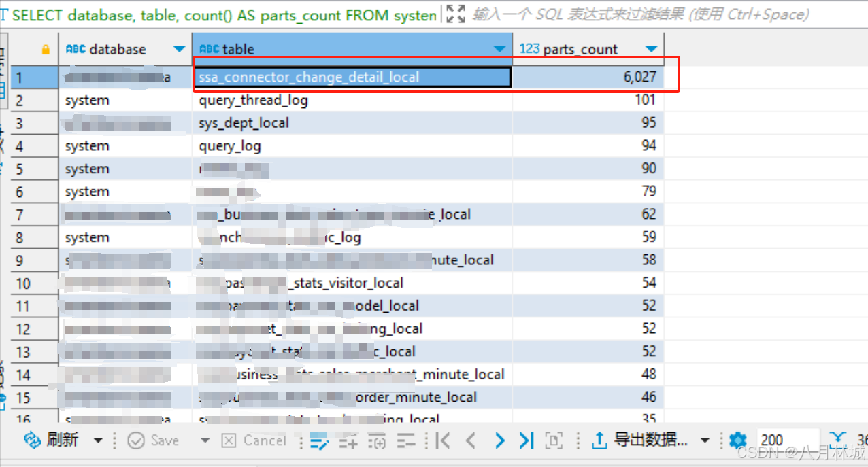Open the result set settings gear

pos(737,440)
